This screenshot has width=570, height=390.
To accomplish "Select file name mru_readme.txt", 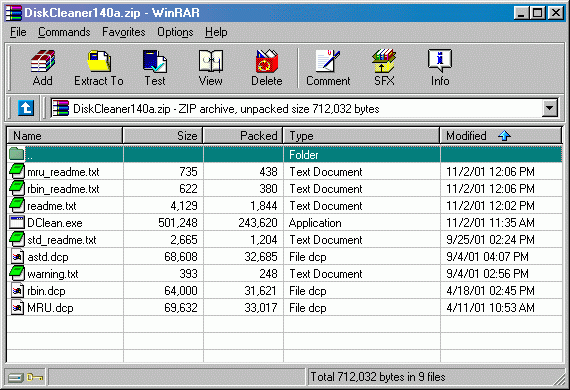I will [x=63, y=172].
